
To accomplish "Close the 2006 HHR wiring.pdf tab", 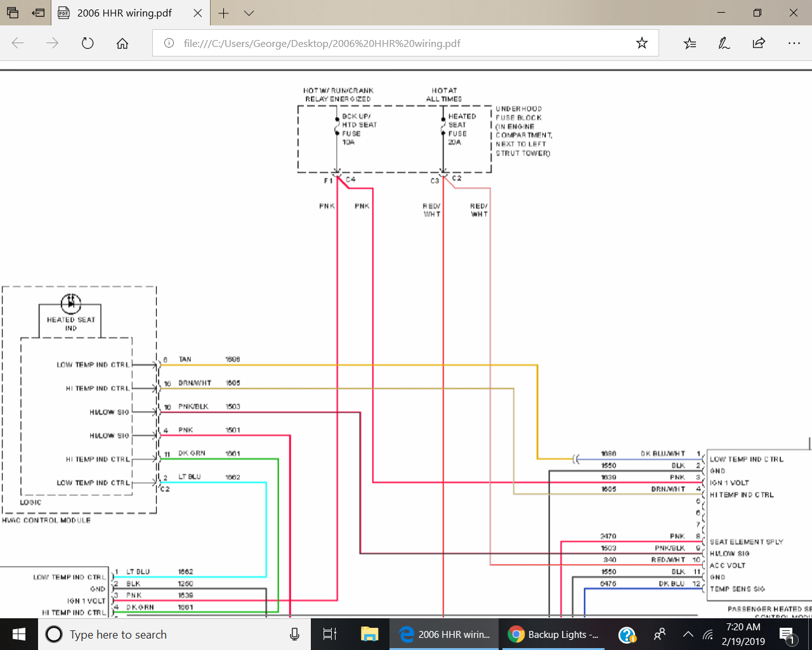I will point(197,13).
